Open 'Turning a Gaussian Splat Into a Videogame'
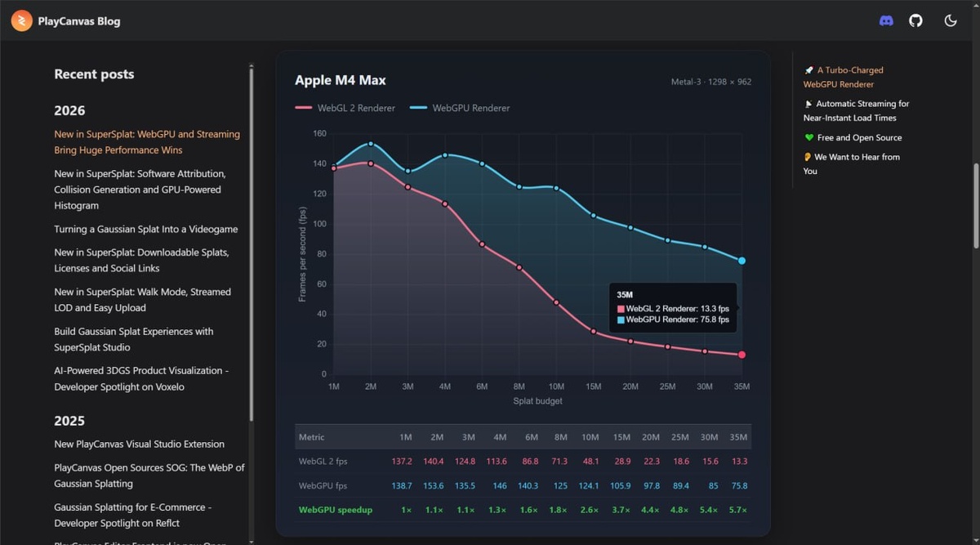Viewport: 980px width, 545px height. click(x=146, y=229)
